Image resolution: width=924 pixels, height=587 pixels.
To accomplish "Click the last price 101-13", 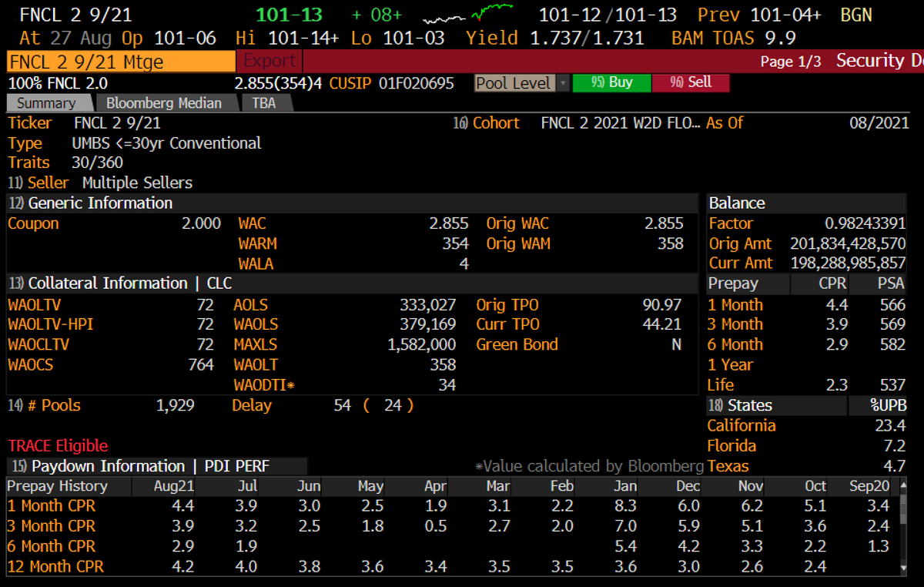I will (289, 15).
